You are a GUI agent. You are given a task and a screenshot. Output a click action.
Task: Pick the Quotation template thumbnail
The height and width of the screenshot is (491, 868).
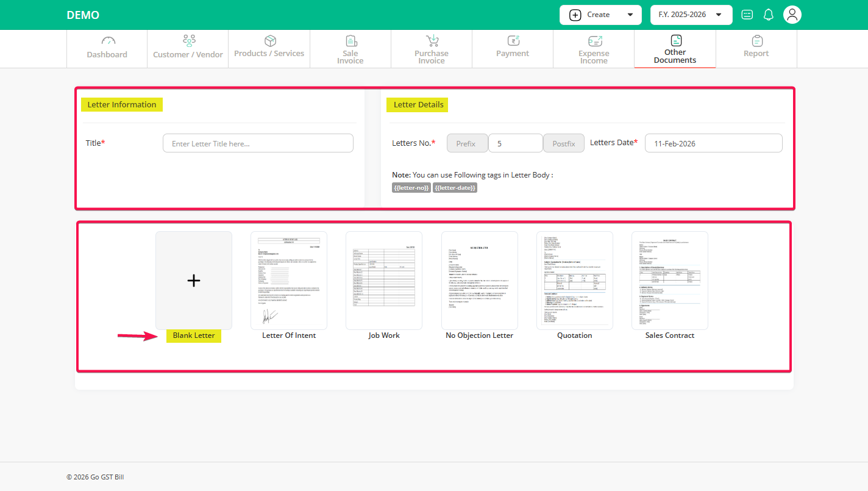pyautogui.click(x=574, y=281)
